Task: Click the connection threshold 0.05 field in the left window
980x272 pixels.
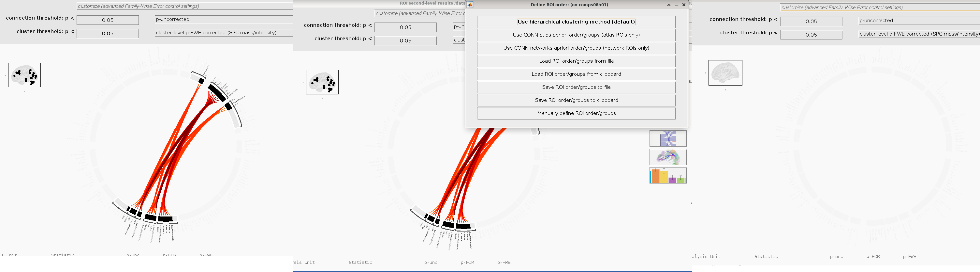Action: (108, 20)
